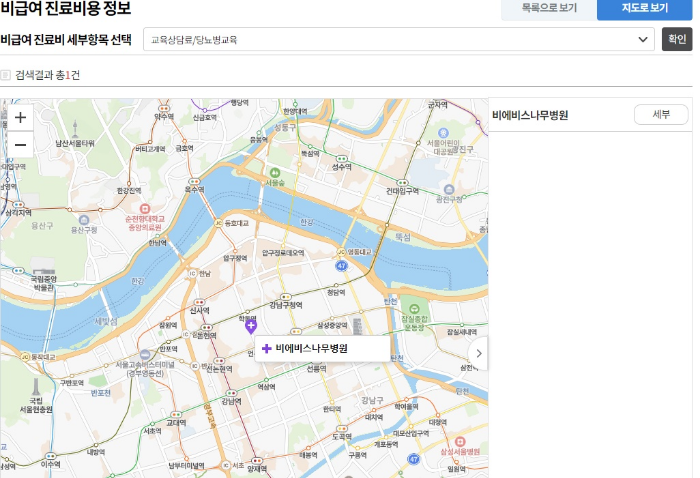Viewport: 700px width, 478px height.
Task: Click the 강남역 station marker
Action: point(231,393)
